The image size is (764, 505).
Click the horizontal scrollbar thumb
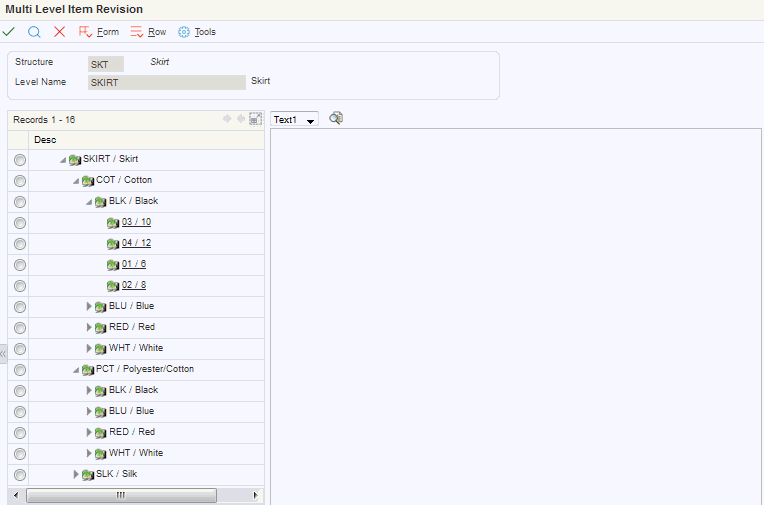tap(121, 495)
